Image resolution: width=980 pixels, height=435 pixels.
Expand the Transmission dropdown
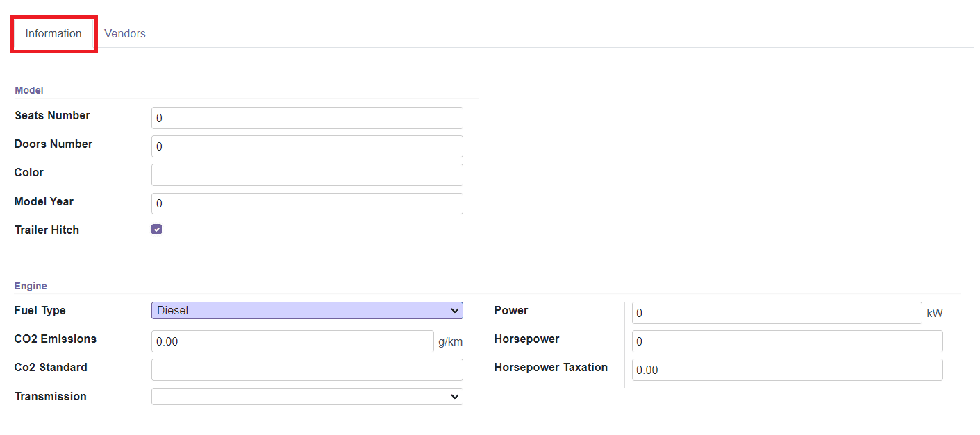307,396
